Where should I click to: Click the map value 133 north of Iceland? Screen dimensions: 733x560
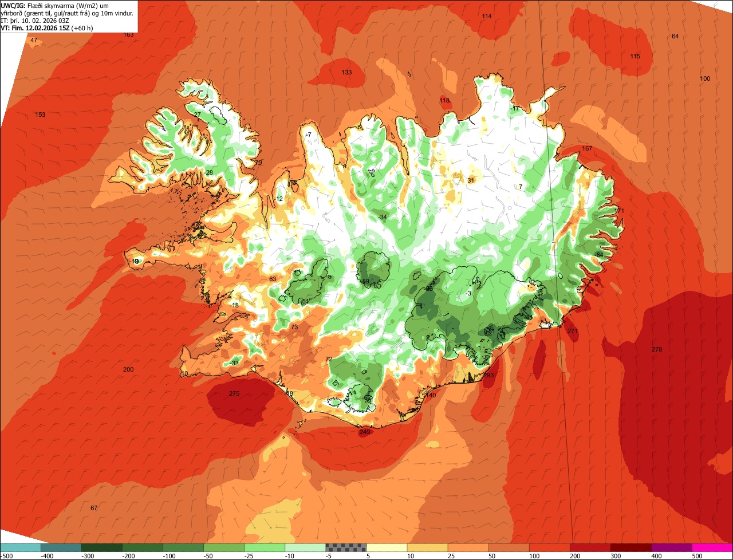point(346,72)
